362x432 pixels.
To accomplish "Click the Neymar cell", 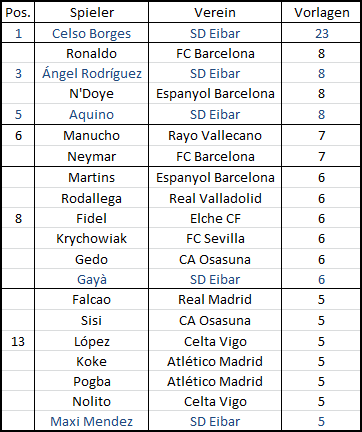I will (x=91, y=156).
